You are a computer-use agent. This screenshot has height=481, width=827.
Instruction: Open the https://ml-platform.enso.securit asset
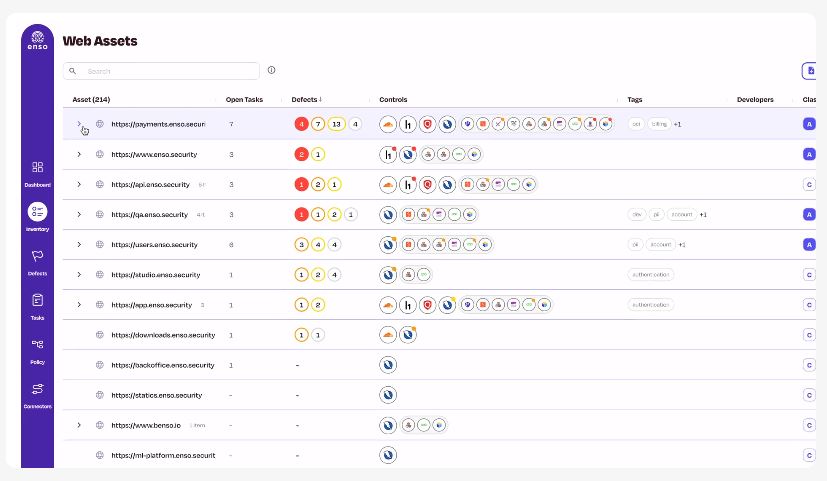pyautogui.click(x=163, y=455)
